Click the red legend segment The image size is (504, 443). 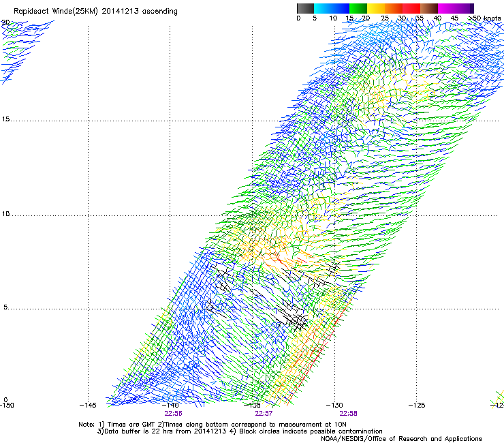(411, 8)
